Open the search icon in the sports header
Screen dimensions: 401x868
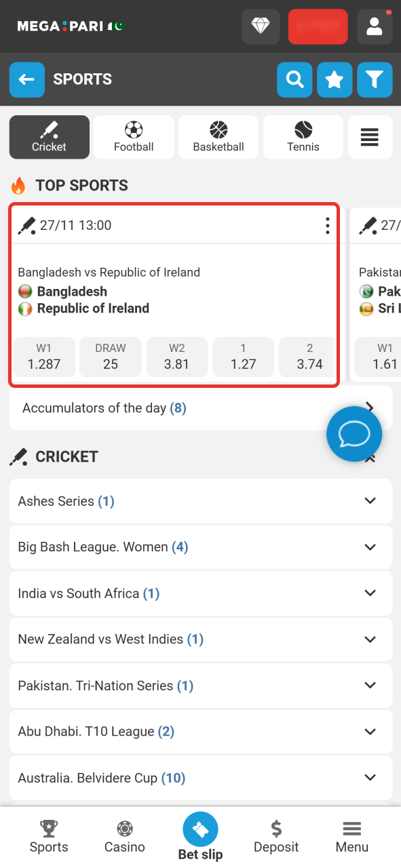(x=294, y=79)
